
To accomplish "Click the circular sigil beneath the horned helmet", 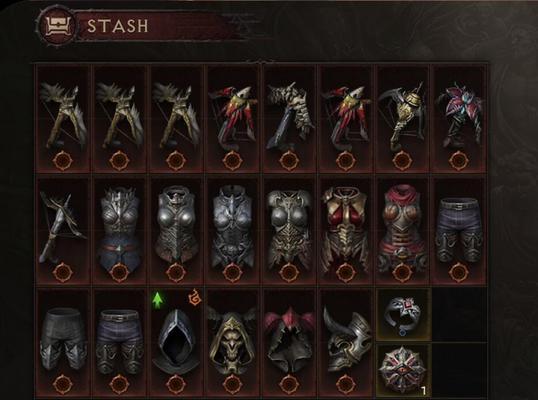I will (346, 384).
